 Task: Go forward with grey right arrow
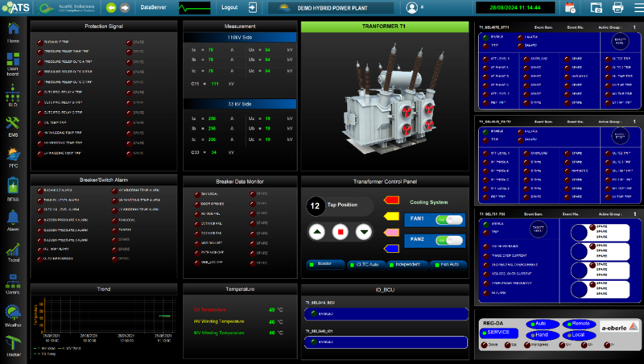pos(125,7)
